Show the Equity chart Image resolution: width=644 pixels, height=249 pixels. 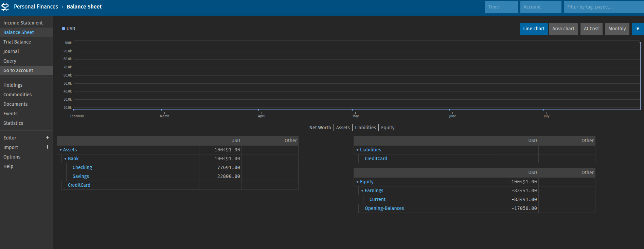point(388,128)
